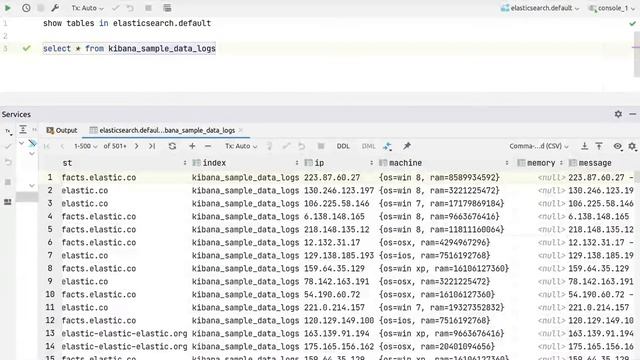Click the green check beside line 3
640x360 pixels.
click(27, 48)
